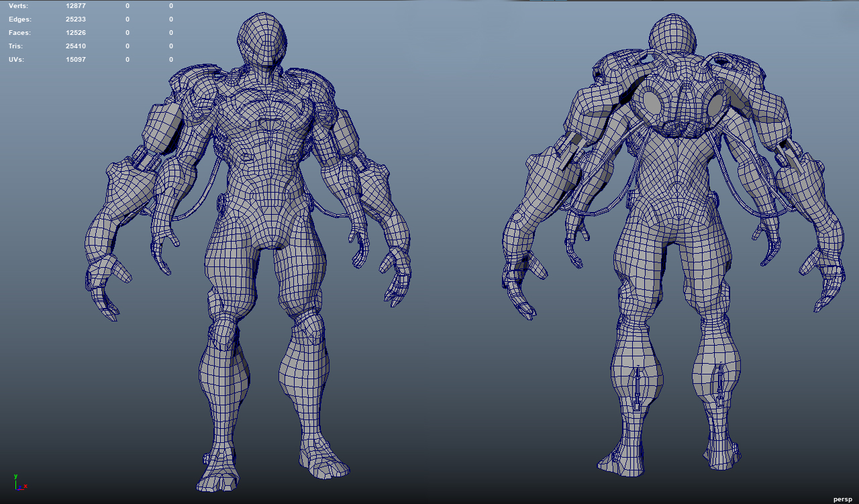The width and height of the screenshot is (859, 504).
Task: Click the view axis gizmo icon
Action: (19, 483)
